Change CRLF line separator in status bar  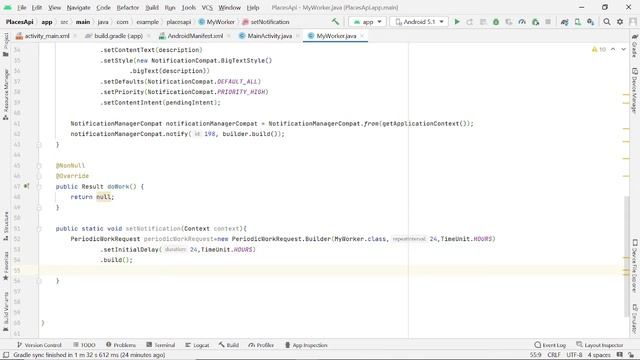[x=554, y=355]
